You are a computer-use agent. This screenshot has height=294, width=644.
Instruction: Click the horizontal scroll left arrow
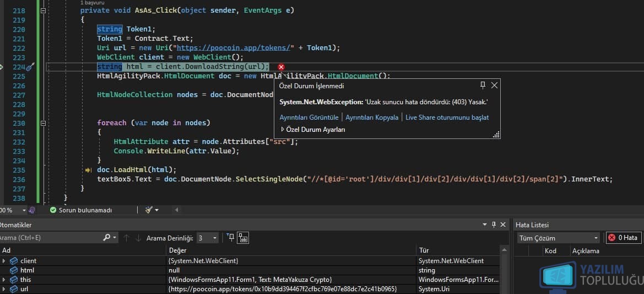click(177, 210)
